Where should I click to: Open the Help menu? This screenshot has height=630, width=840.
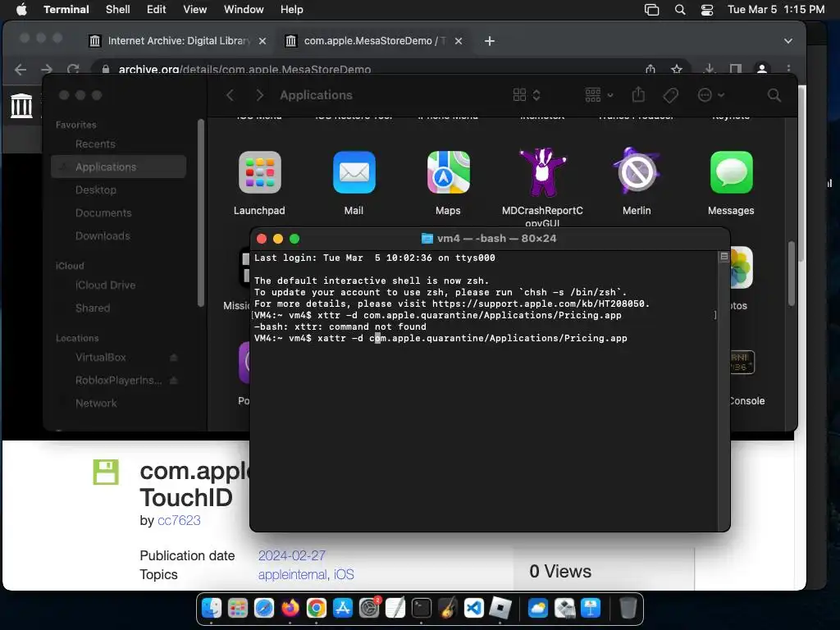(292, 10)
